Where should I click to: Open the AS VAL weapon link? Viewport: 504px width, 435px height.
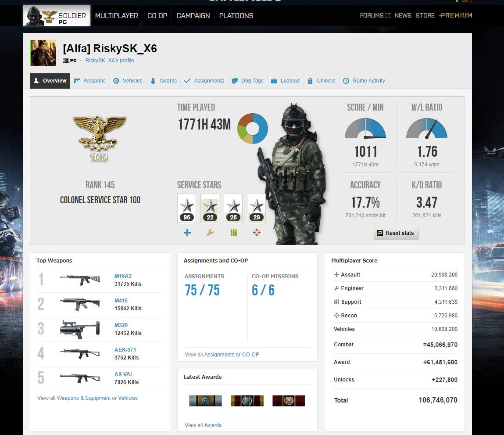coord(124,374)
